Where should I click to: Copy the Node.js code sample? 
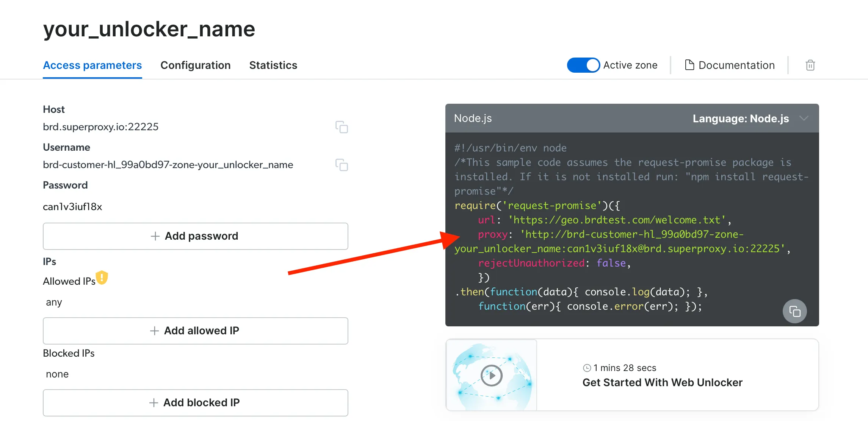(794, 311)
